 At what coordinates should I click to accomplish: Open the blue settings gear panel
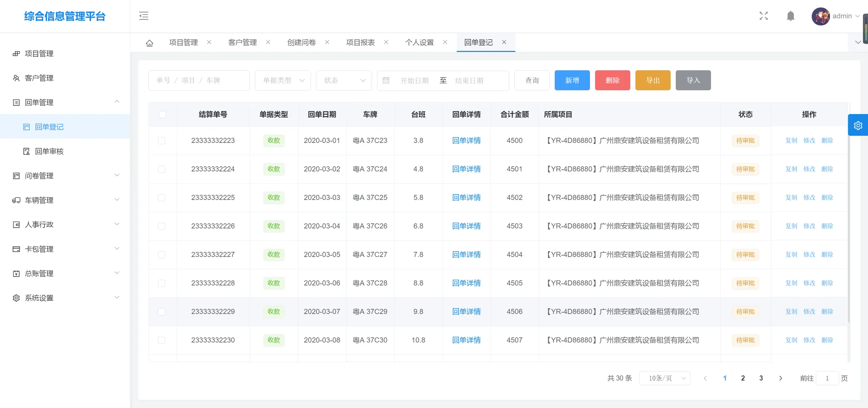(x=858, y=125)
